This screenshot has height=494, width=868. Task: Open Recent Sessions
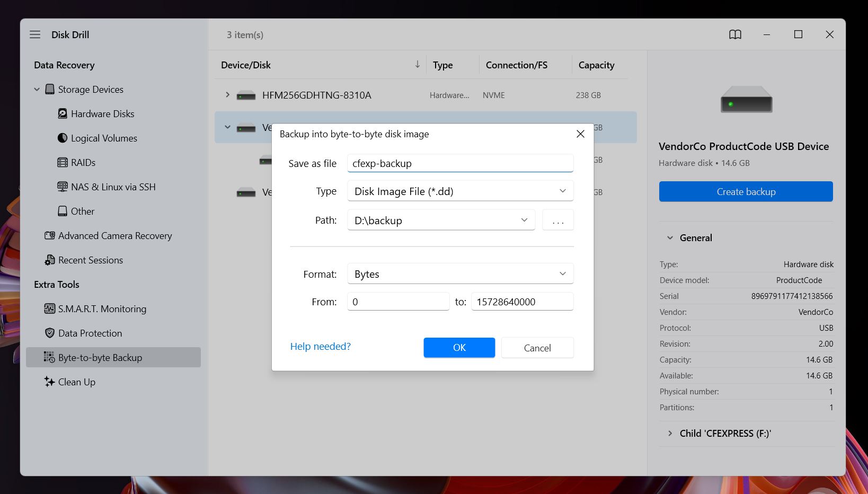[x=91, y=260]
